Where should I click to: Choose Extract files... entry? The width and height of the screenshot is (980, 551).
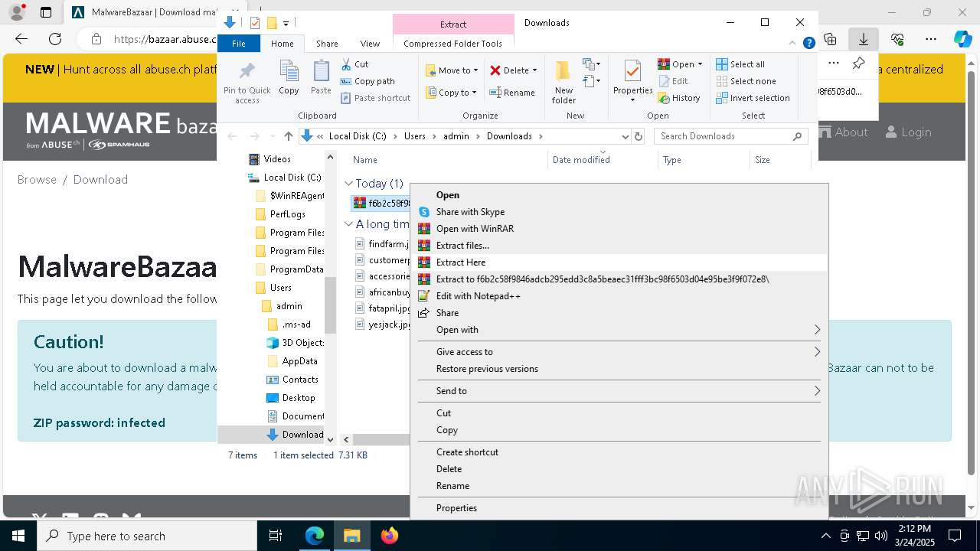[619, 246]
